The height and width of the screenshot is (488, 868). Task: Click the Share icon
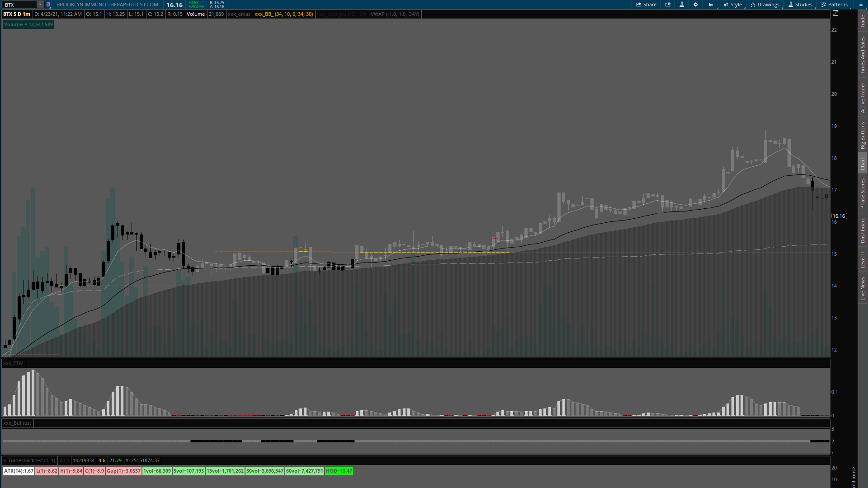pyautogui.click(x=646, y=5)
